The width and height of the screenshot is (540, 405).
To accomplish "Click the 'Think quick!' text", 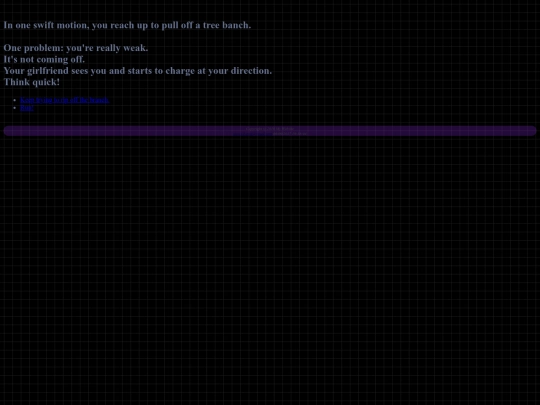I will click(x=32, y=82).
